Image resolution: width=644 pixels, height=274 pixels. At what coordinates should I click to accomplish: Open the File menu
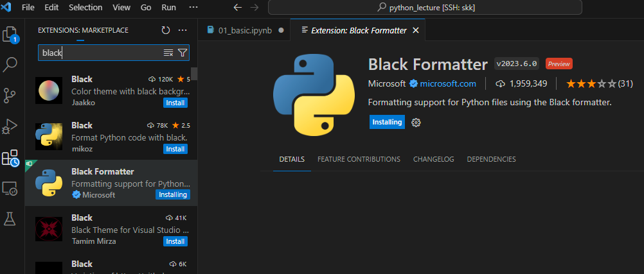click(x=28, y=8)
